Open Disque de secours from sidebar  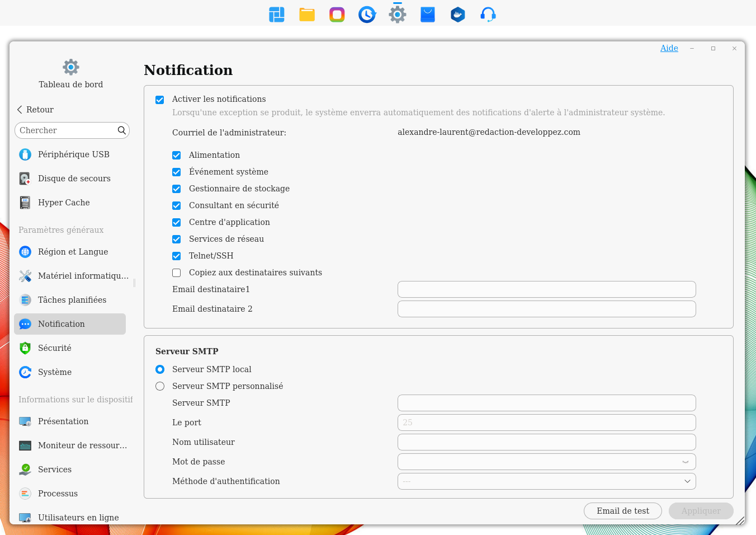click(x=74, y=179)
